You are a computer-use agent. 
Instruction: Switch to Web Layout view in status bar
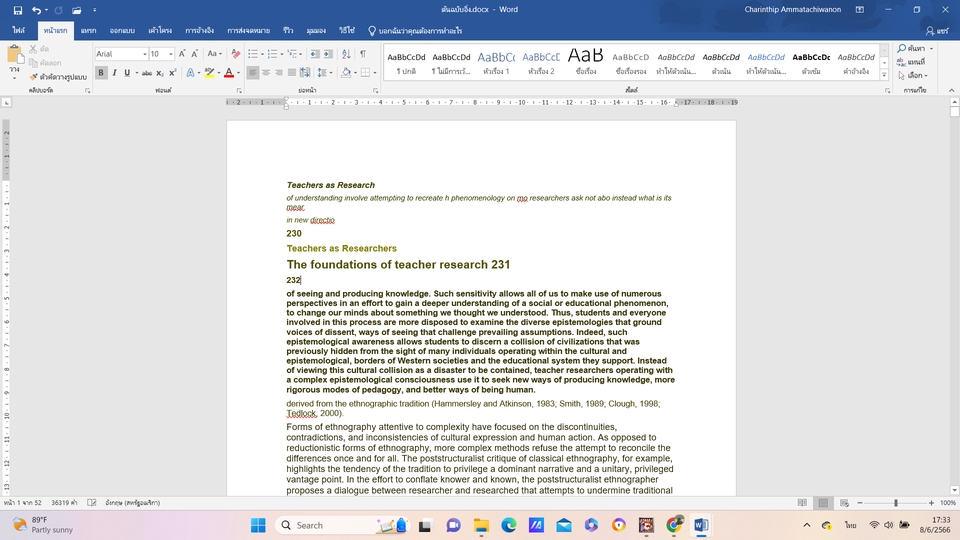(844, 503)
